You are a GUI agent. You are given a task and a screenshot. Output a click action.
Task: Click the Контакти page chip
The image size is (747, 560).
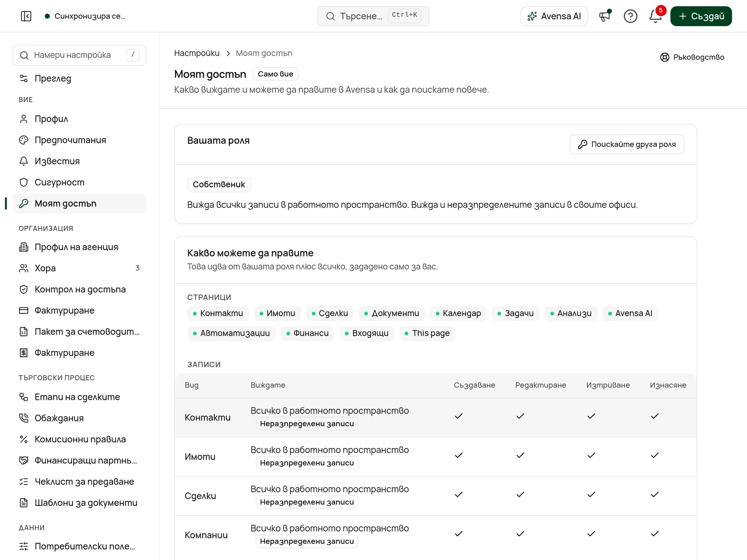coord(218,314)
